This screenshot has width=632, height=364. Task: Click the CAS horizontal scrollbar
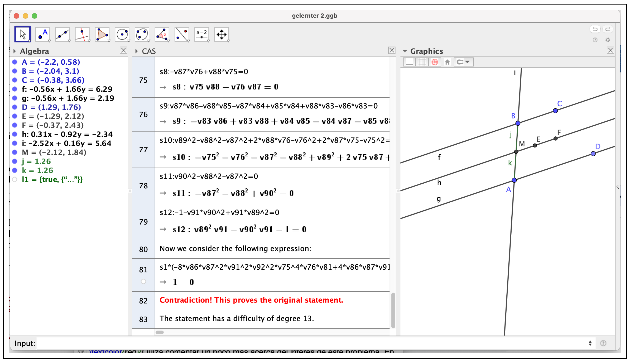160,332
